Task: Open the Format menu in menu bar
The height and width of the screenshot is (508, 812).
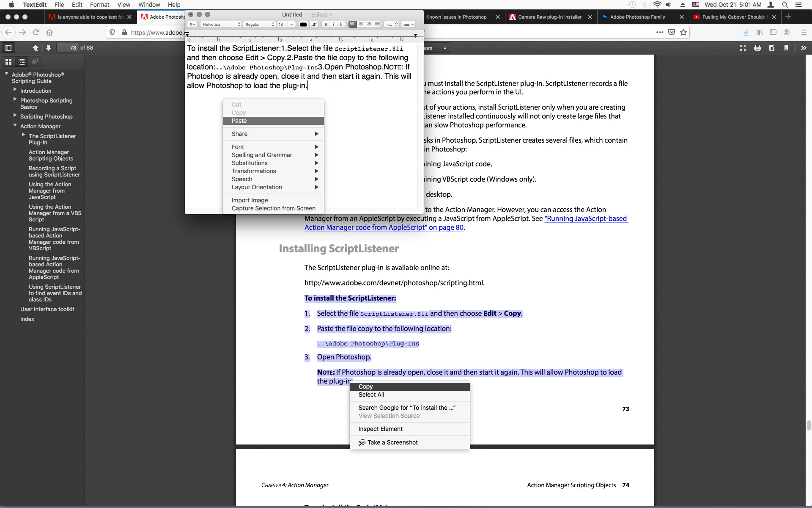Action: 99,5
